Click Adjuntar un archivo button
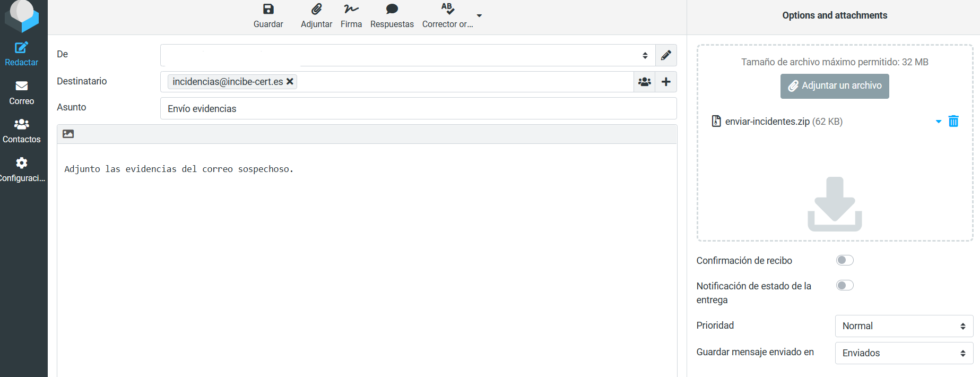The width and height of the screenshot is (980, 377). coord(835,86)
